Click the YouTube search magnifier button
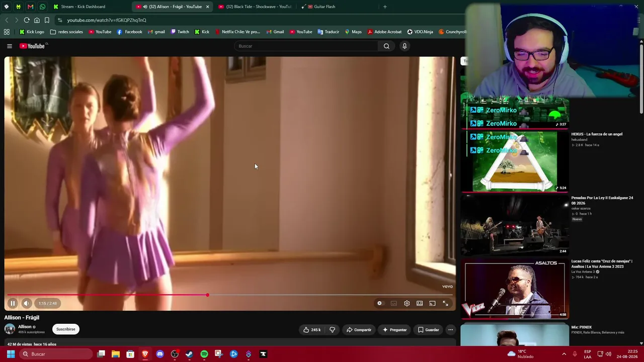644x362 pixels. pos(386,46)
